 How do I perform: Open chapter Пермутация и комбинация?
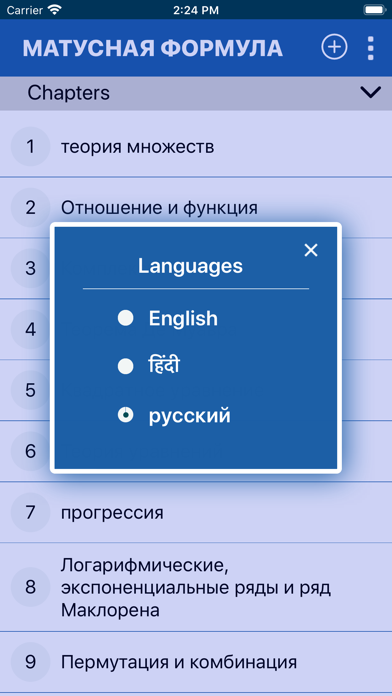point(196,662)
